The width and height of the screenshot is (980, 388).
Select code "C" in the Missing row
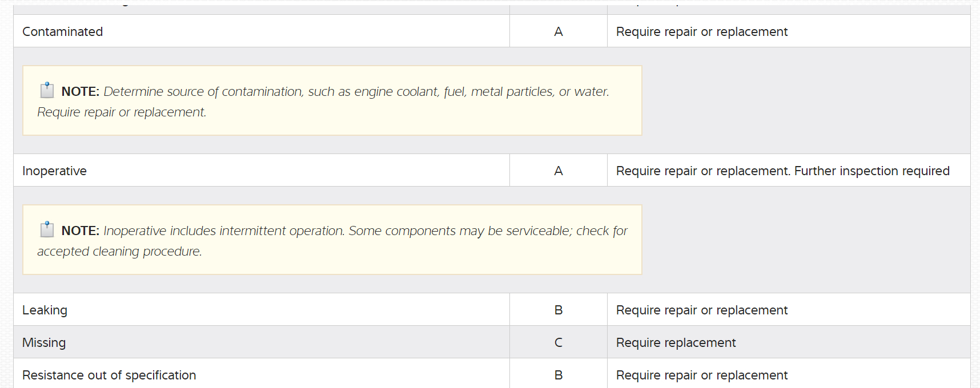coord(558,343)
